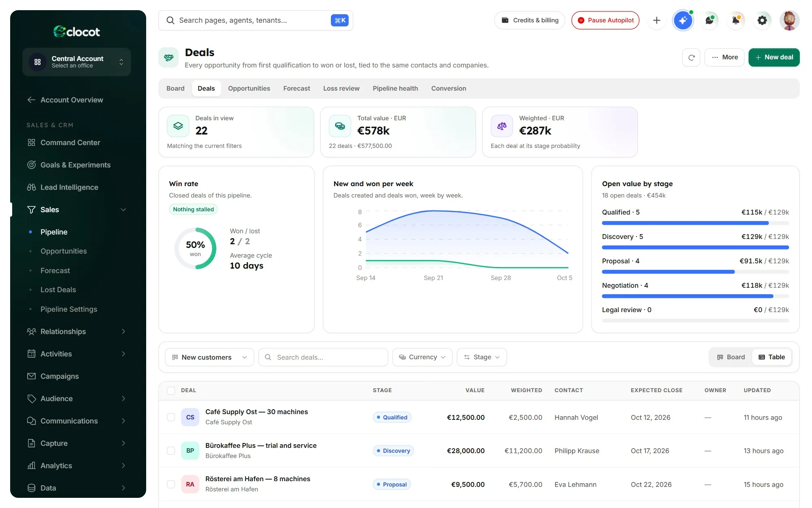Open Credits & billing
Image resolution: width=812 pixels, height=508 pixels.
[x=530, y=20]
